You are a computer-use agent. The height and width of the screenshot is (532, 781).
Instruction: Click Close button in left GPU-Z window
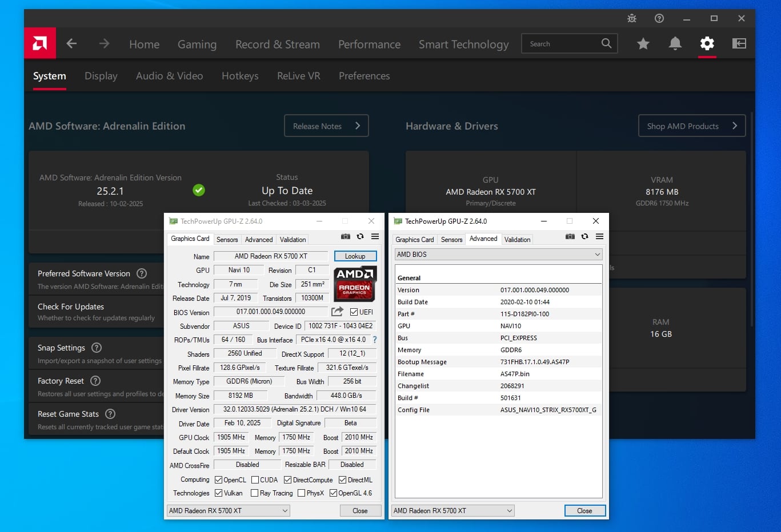pyautogui.click(x=360, y=511)
